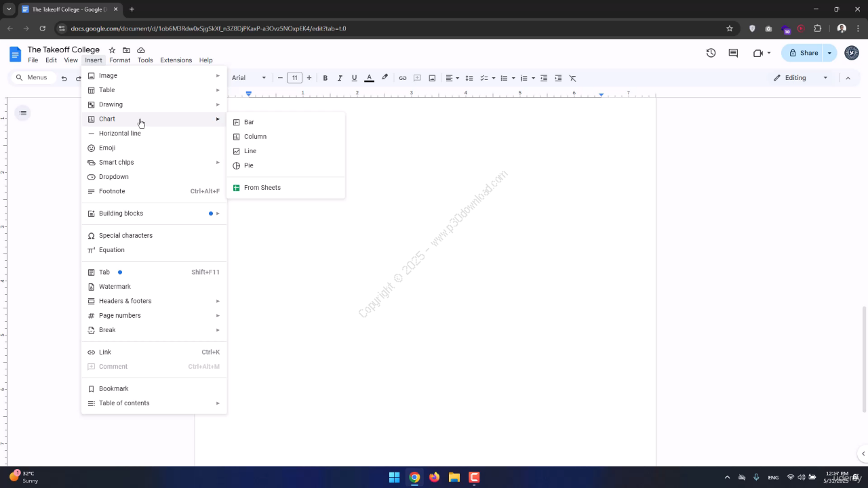Open the Arial font dropdown
This screenshot has width=868, height=488.
click(x=249, y=78)
